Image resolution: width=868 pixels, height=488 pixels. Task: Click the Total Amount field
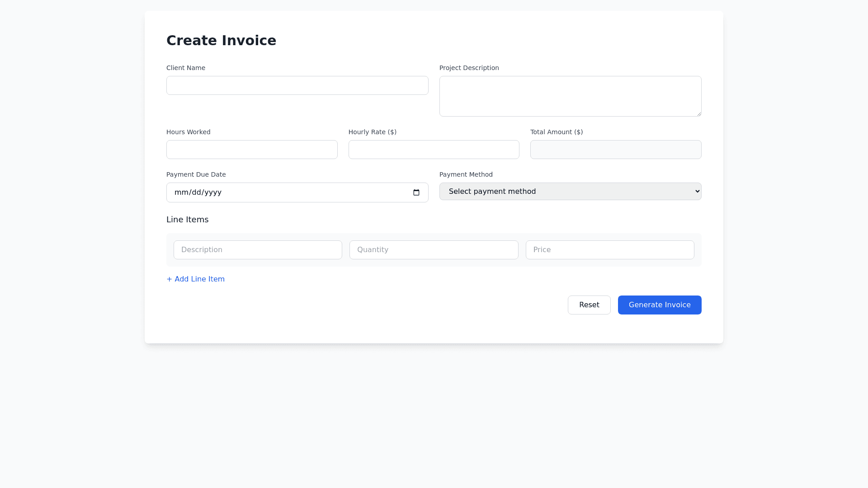click(615, 149)
